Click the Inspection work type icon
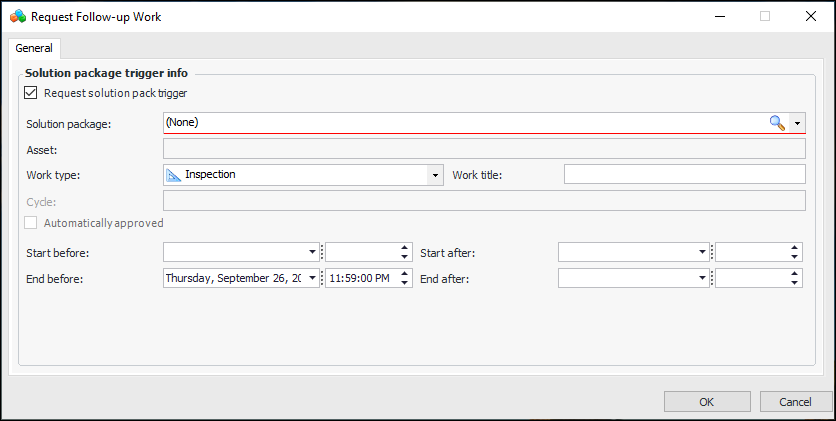 [x=173, y=175]
